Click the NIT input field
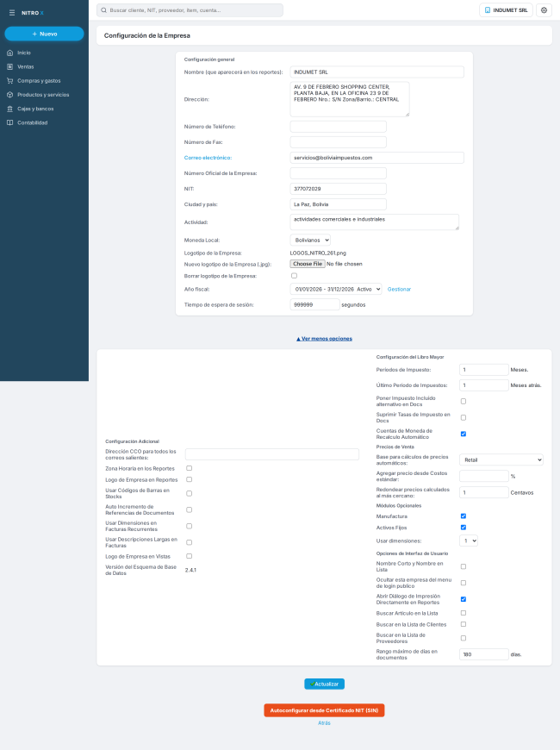 coord(338,189)
